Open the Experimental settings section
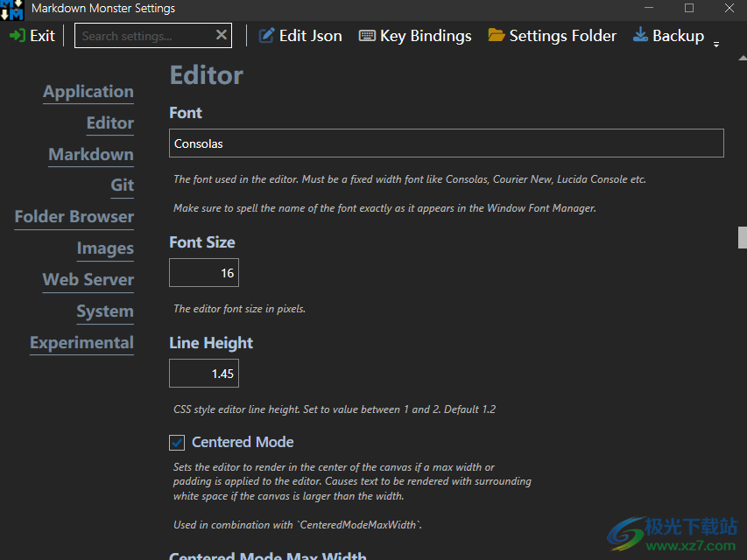The height and width of the screenshot is (560, 747). (x=82, y=342)
